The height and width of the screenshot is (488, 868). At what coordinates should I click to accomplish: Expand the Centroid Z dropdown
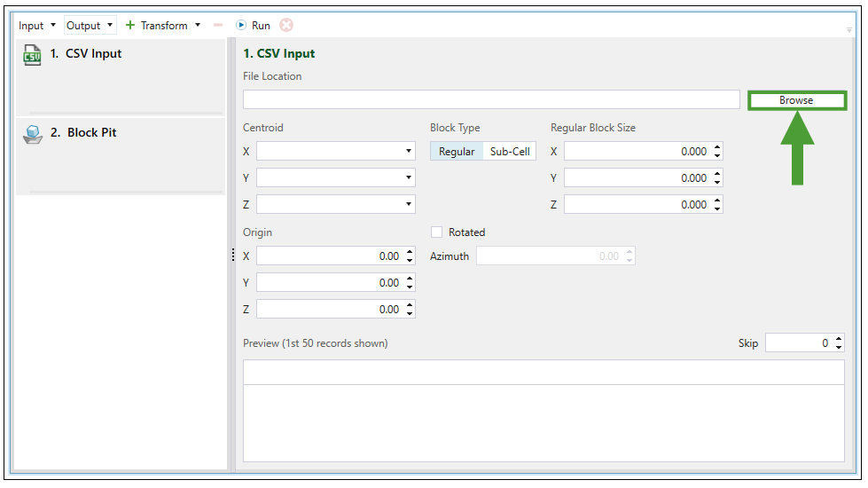pos(408,205)
